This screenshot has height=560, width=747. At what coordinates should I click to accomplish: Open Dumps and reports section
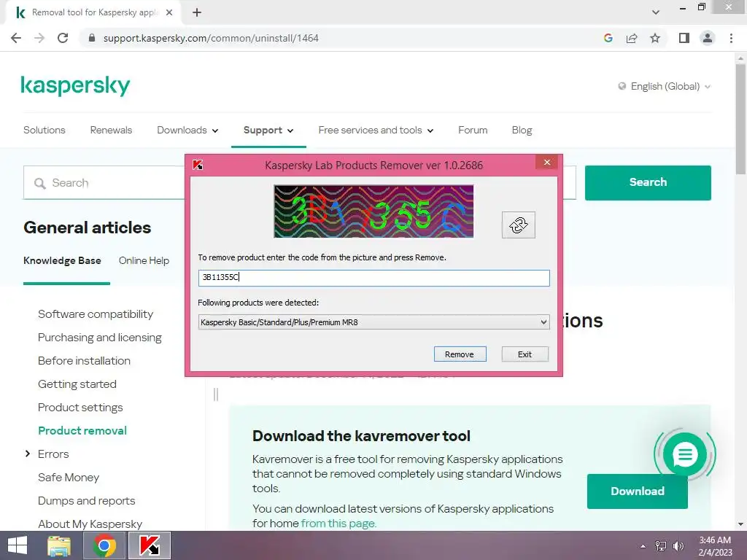point(86,501)
